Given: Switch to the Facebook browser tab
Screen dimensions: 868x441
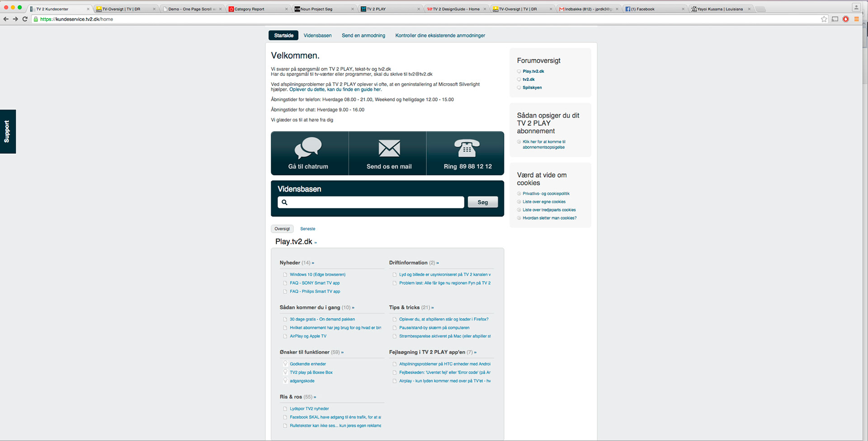Looking at the screenshot, I should pyautogui.click(x=655, y=9).
